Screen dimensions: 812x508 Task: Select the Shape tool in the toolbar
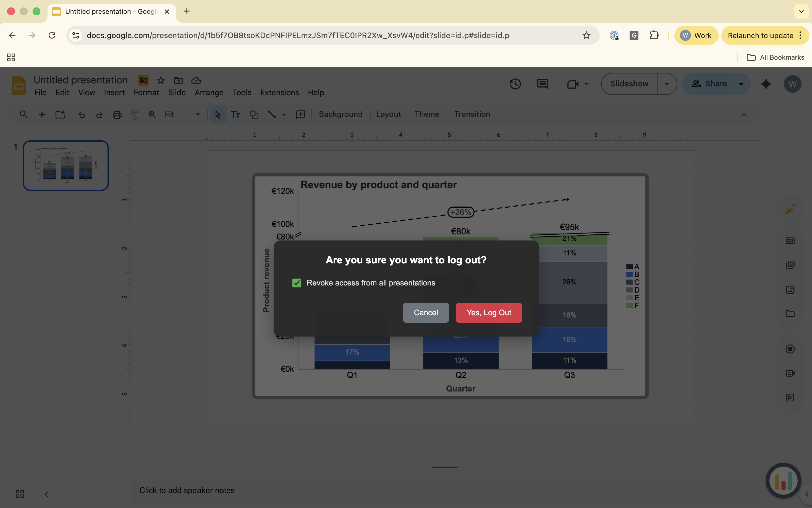(253, 115)
